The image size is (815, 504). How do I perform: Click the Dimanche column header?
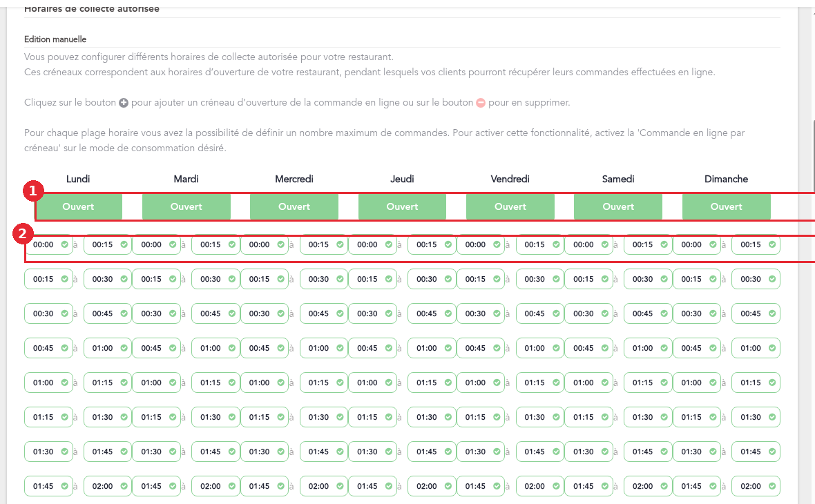[726, 179]
